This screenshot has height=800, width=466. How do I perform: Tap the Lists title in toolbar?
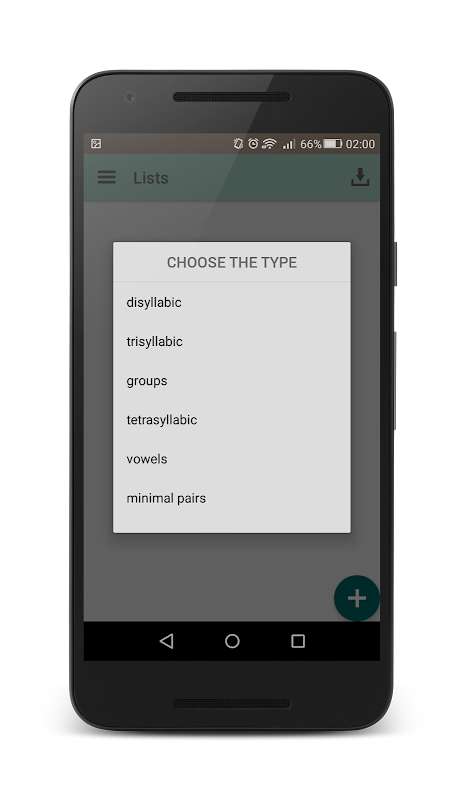pyautogui.click(x=151, y=178)
